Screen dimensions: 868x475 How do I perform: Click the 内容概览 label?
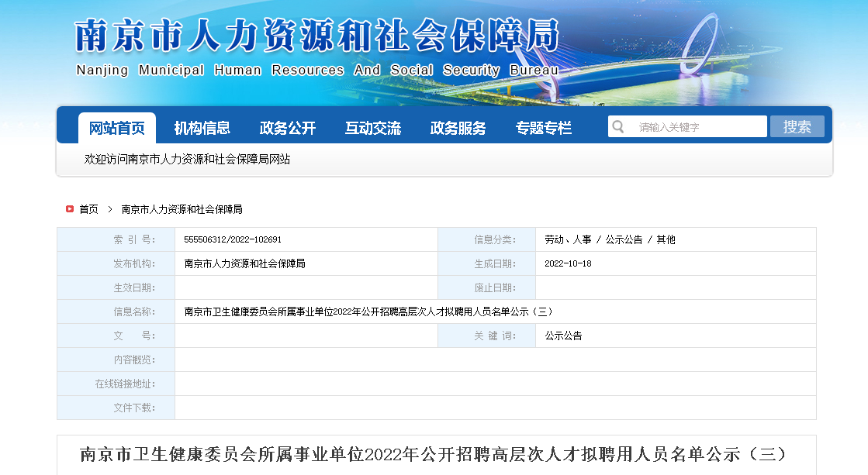134,360
